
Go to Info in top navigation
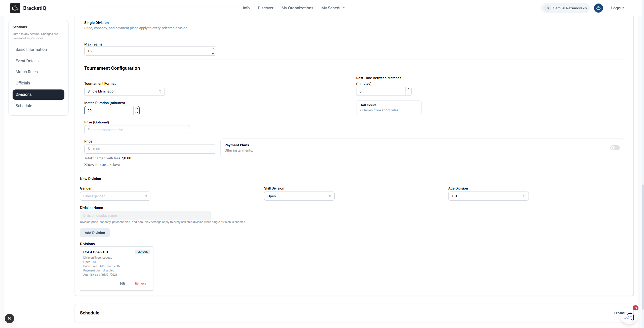point(246,8)
